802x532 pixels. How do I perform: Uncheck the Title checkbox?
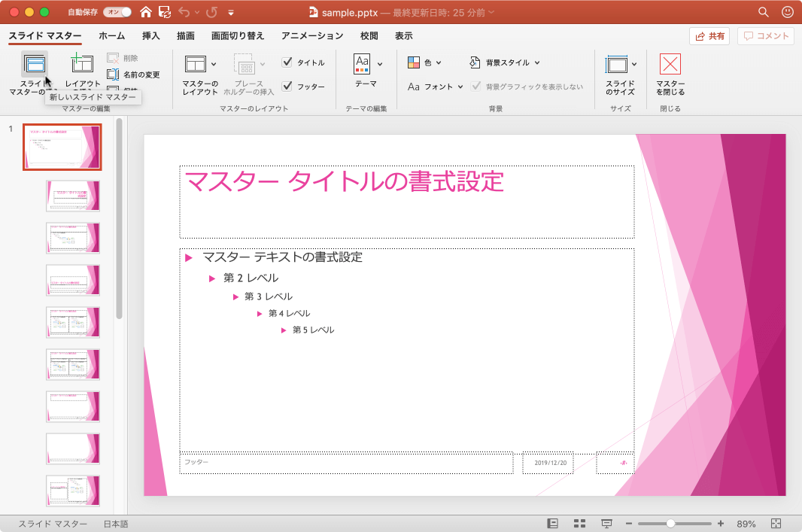(287, 62)
